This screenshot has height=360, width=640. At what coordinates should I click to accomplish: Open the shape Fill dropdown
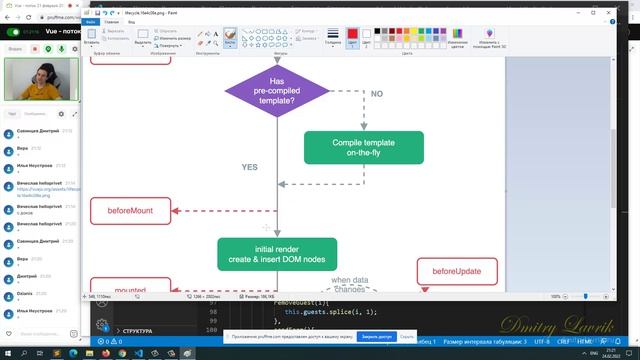pos(307,38)
